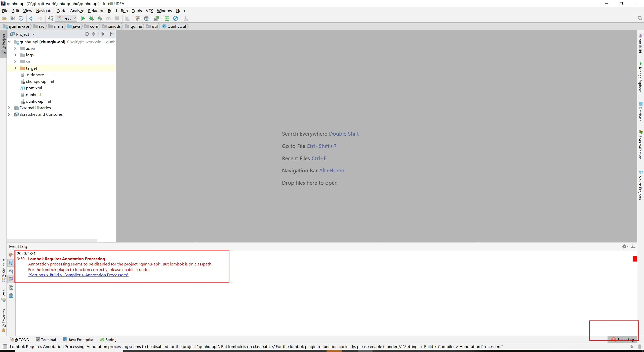Click the Scroll from Source target icon
This screenshot has height=352, width=644.
(87, 34)
